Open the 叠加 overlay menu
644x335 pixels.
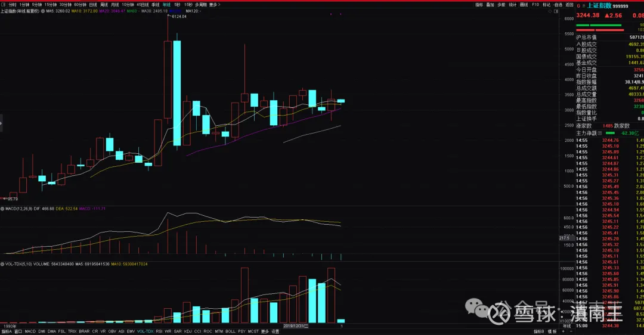coord(490,5)
